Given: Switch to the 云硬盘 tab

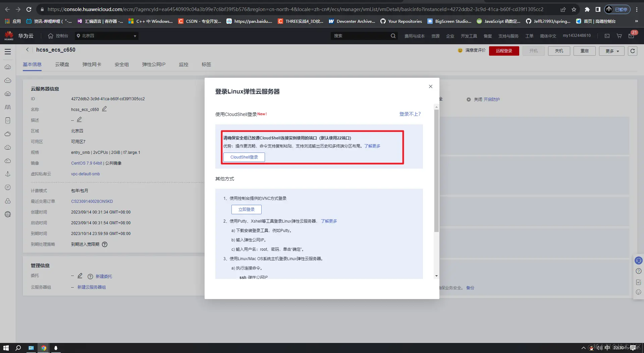Looking at the screenshot, I should pyautogui.click(x=62, y=64).
